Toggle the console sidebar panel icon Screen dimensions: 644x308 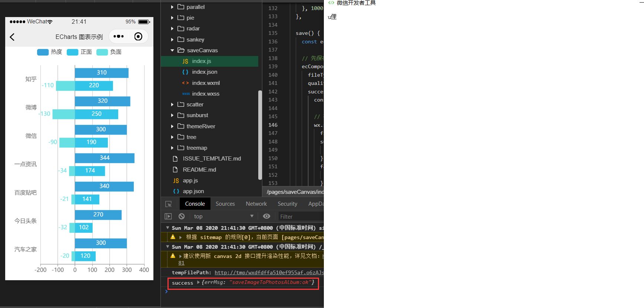(168, 216)
